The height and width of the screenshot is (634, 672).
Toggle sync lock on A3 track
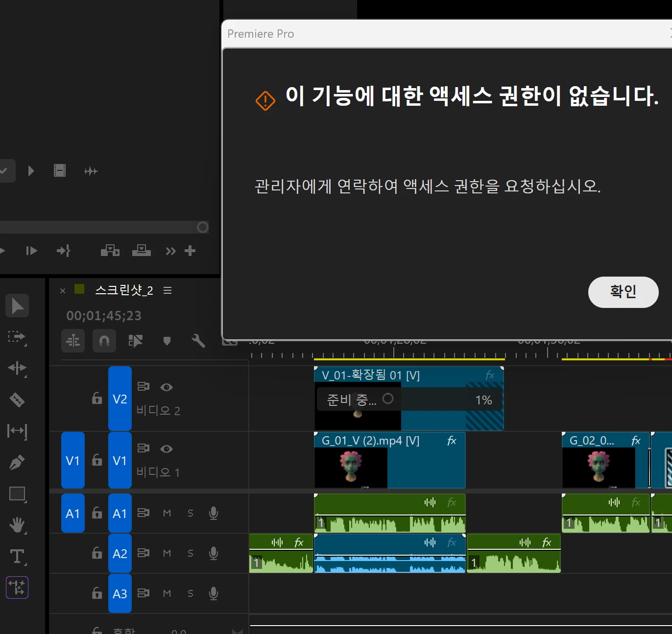click(144, 593)
